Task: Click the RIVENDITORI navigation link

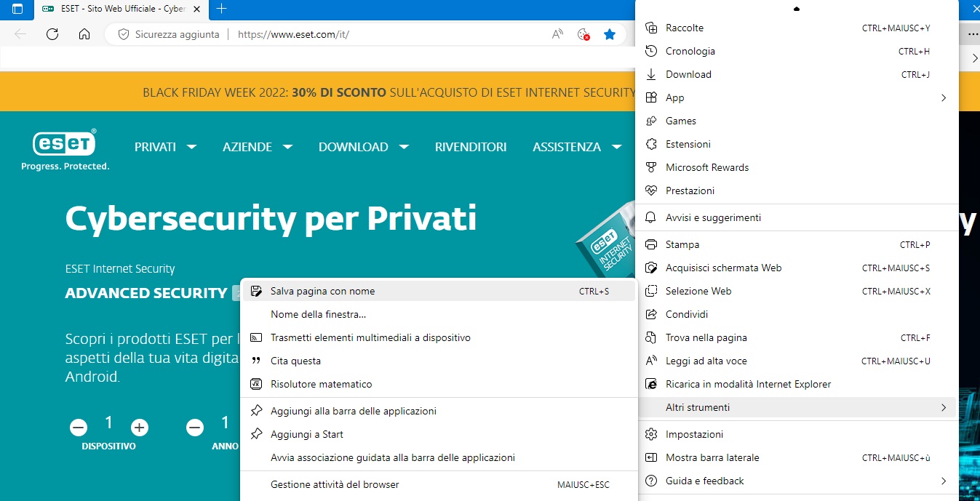Action: (x=471, y=147)
